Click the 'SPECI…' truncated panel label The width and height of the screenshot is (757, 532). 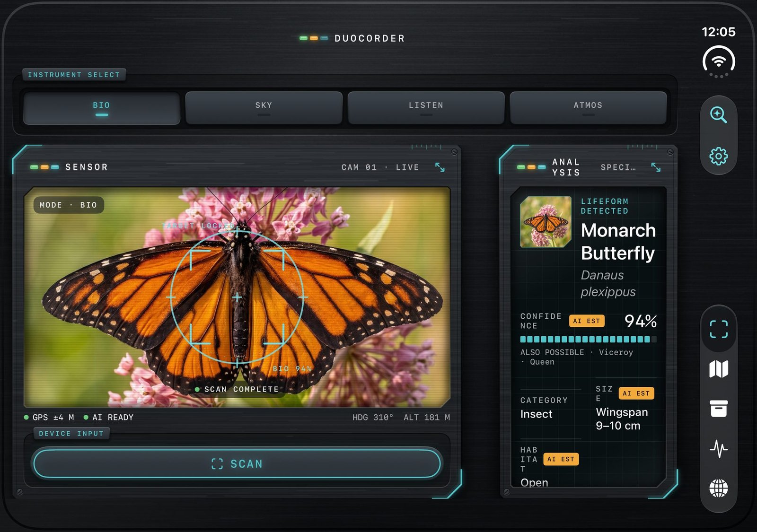618,167
